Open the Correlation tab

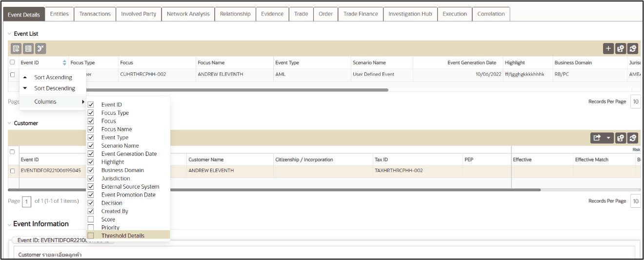491,14
